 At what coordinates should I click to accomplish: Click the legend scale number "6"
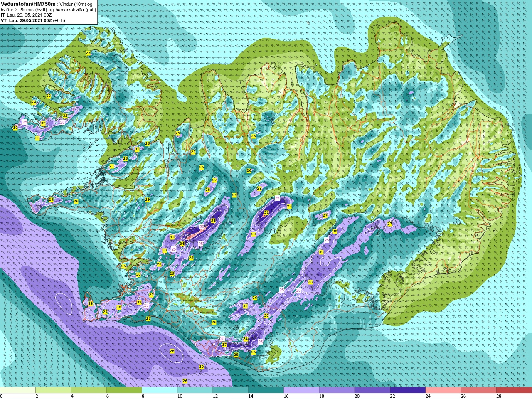coord(107,396)
